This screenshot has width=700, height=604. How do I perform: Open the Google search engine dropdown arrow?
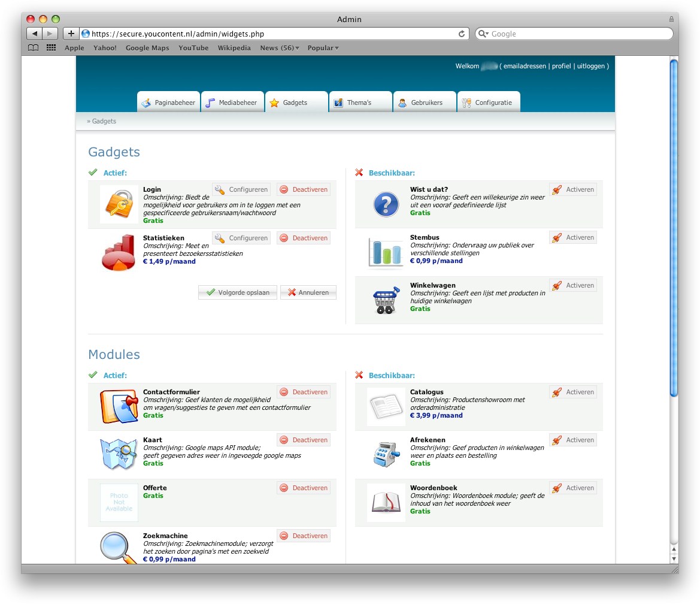point(484,34)
